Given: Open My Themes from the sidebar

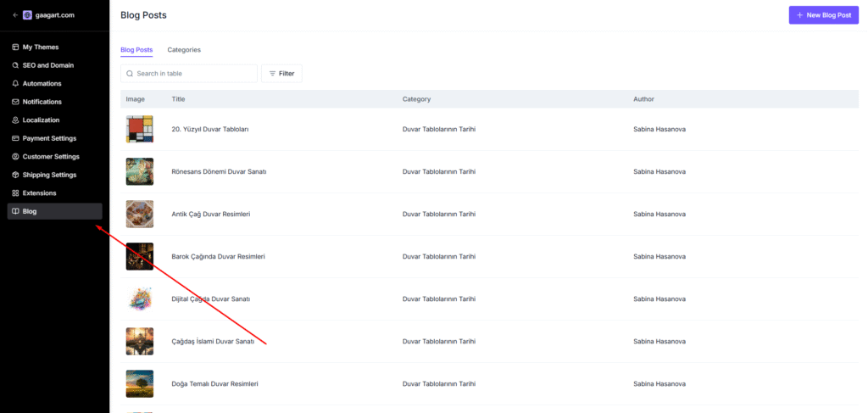Looking at the screenshot, I should 40,47.
